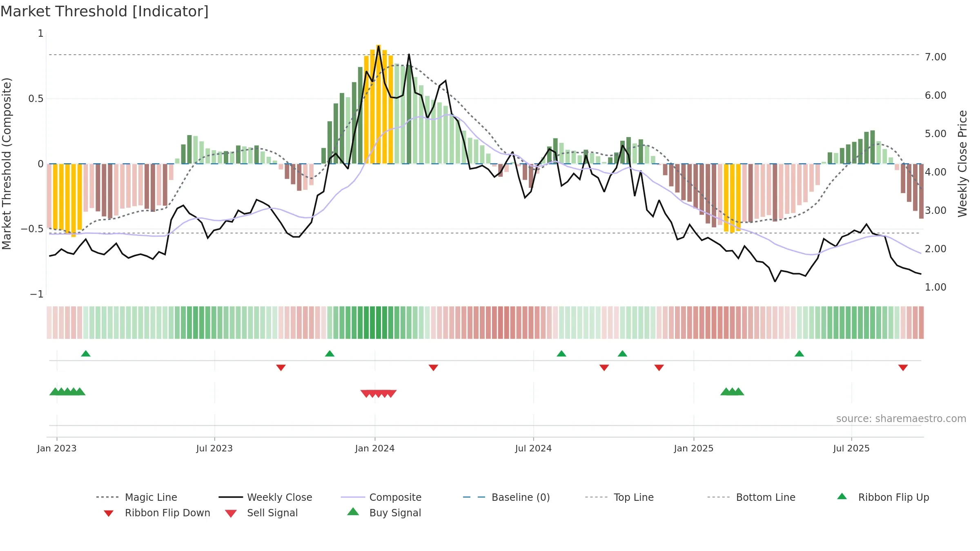Toggle the Buy Signal legend entry
The height and width of the screenshot is (551, 980).
(x=384, y=513)
